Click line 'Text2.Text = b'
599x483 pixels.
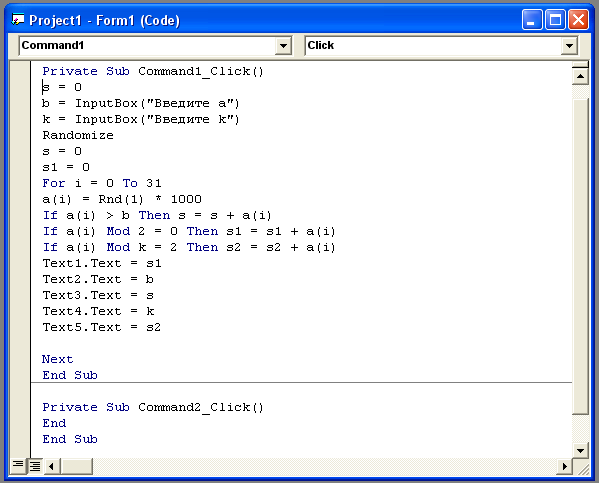pos(98,279)
